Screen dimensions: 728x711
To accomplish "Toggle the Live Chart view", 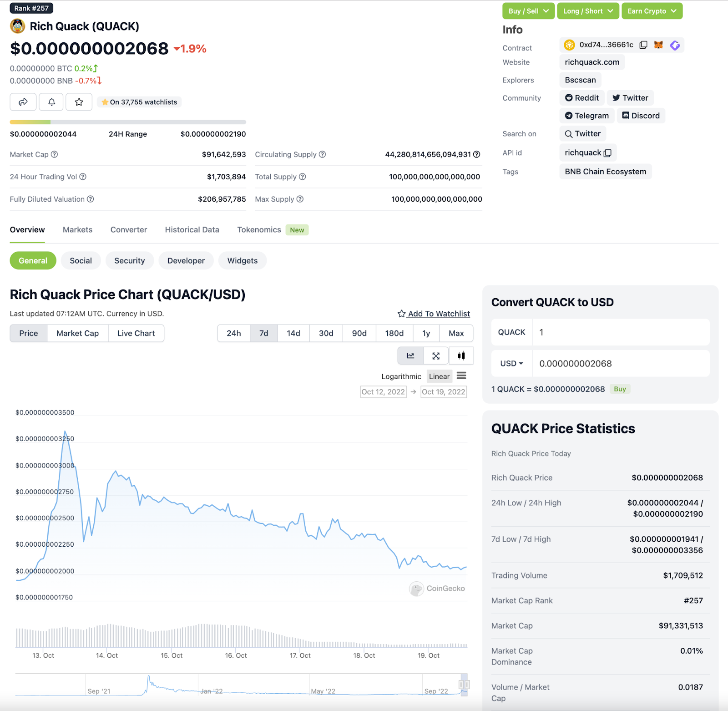I will pyautogui.click(x=136, y=333).
